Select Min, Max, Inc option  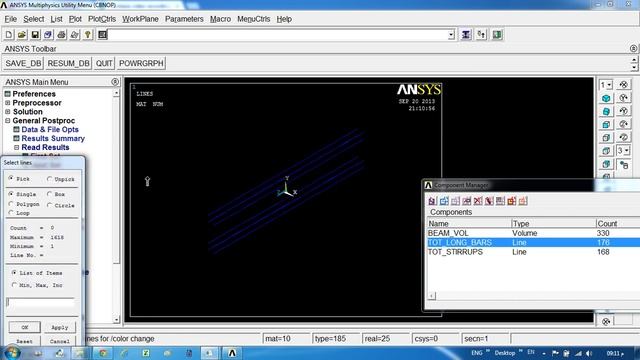[14, 285]
